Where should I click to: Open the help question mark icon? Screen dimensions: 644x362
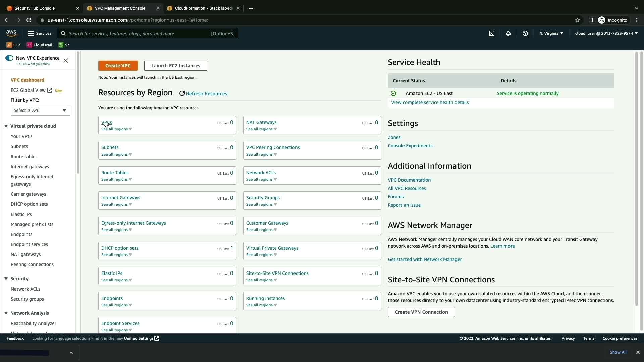click(x=525, y=33)
